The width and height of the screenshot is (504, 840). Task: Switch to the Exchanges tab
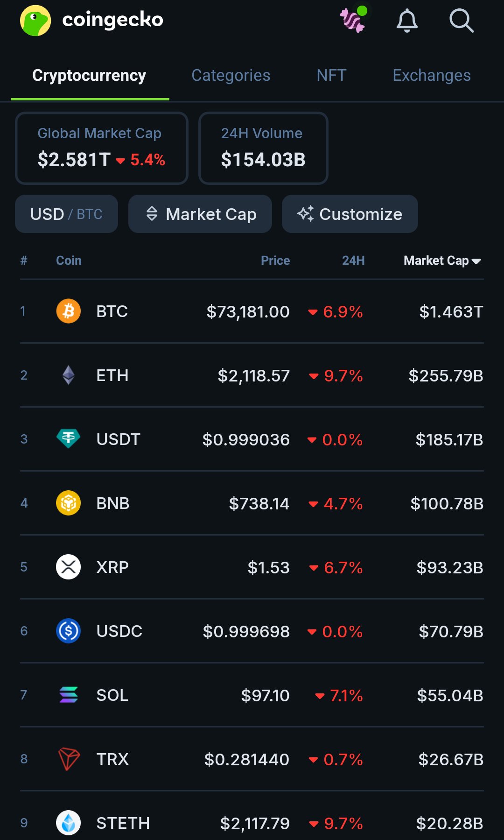431,76
